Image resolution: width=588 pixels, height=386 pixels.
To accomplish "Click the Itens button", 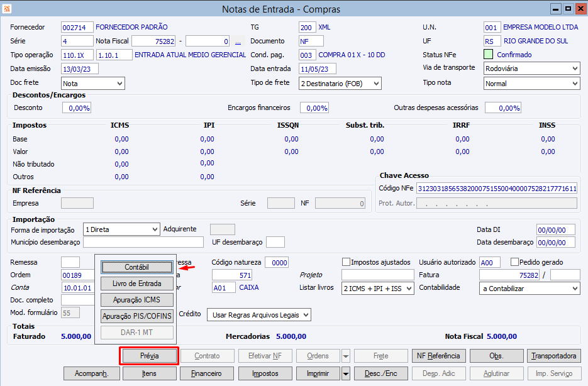I will [x=149, y=373].
